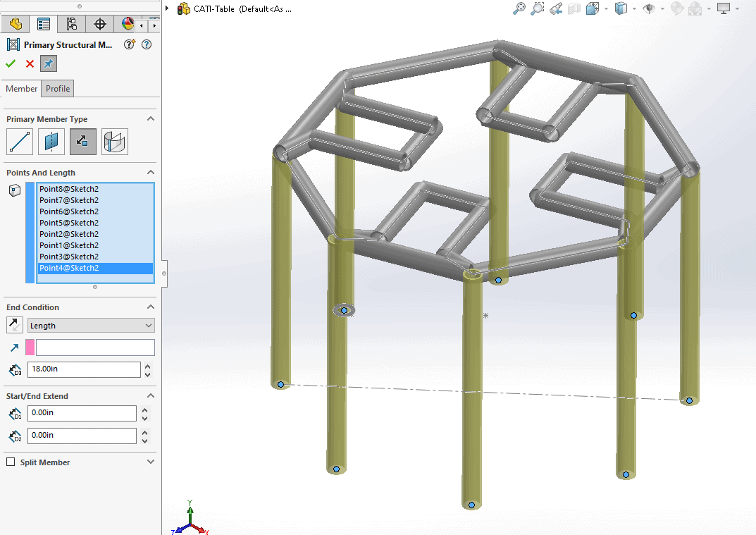Click the 18.00in length input field

pos(84,369)
